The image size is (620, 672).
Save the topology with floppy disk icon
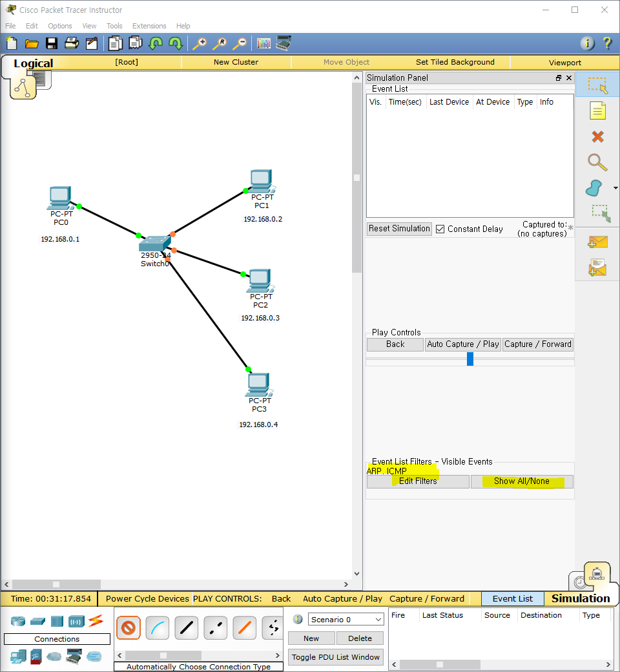click(x=52, y=43)
